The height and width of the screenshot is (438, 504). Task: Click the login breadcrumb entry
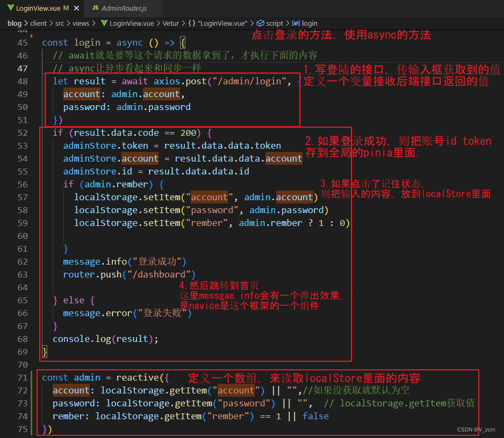pos(311,23)
